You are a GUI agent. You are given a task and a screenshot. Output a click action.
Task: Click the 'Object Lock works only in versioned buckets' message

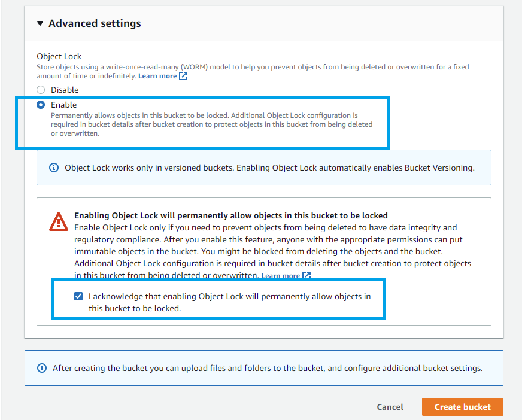click(269, 168)
